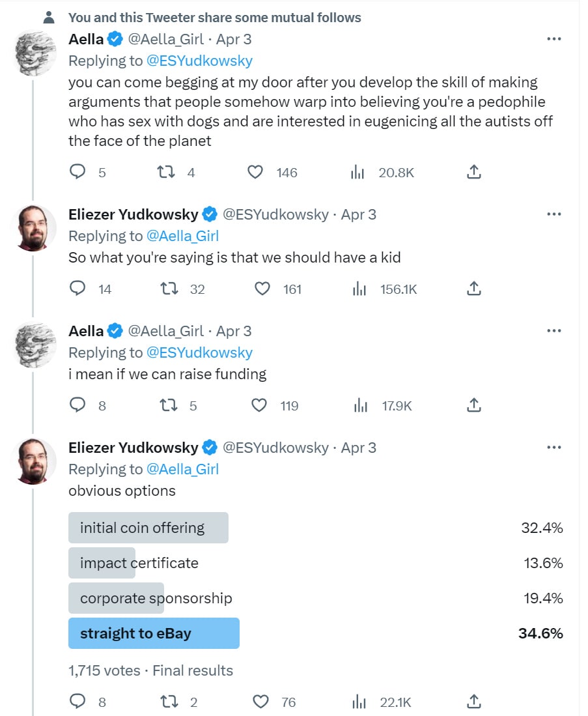Open Eliezer's avatar on the poll tweet
Viewport: 588px width, 716px height.
click(35, 461)
